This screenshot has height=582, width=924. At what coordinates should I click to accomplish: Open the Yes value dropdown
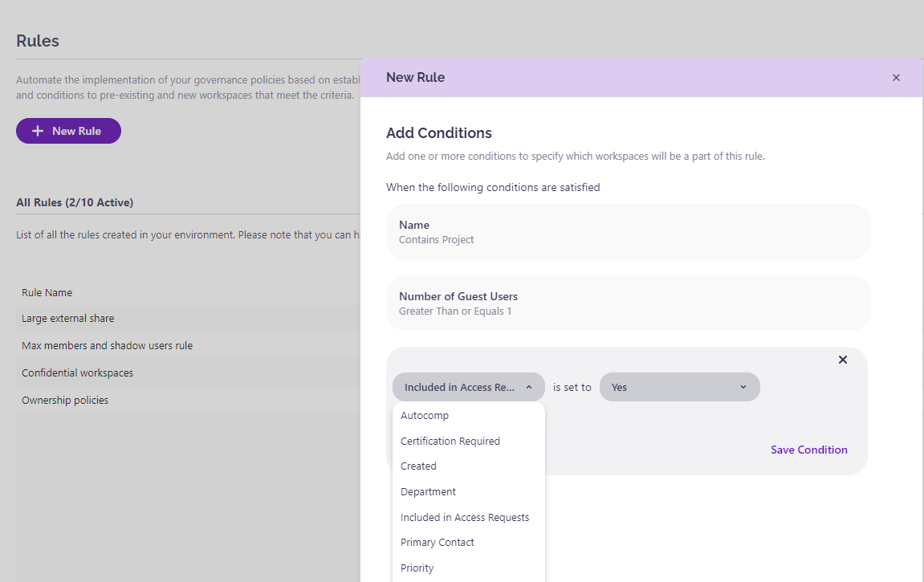pos(678,387)
